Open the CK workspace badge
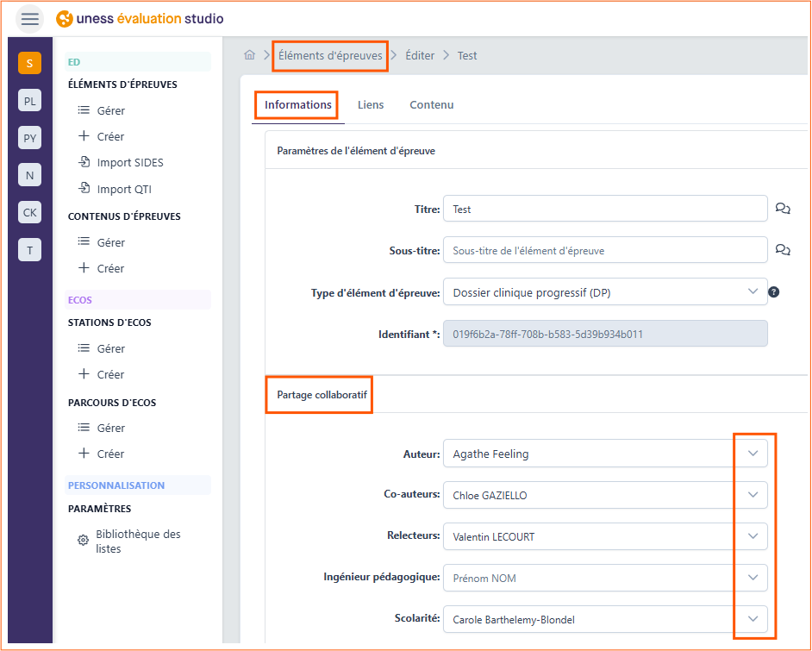 click(x=29, y=212)
